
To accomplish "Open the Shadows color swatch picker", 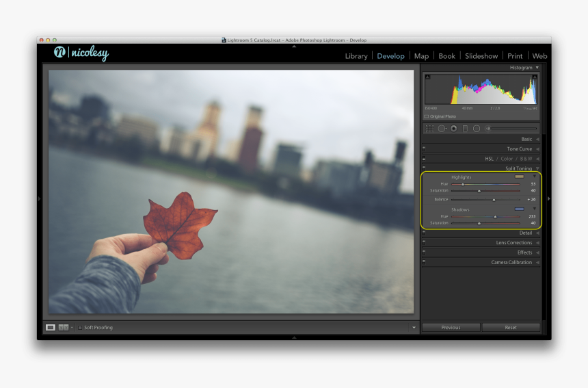I will (x=520, y=209).
